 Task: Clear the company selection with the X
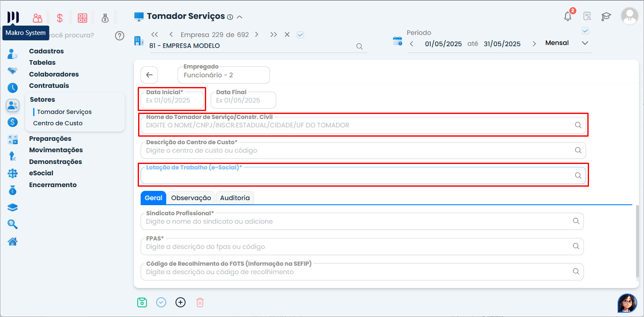287,34
